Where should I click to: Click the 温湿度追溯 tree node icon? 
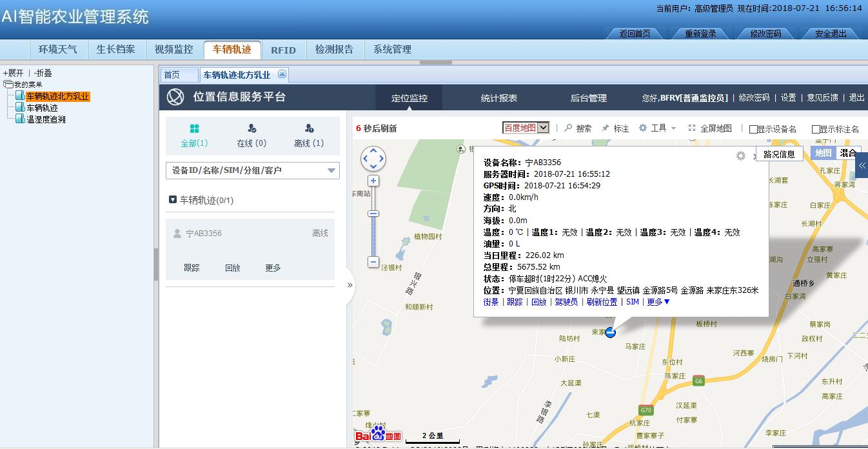(x=20, y=119)
